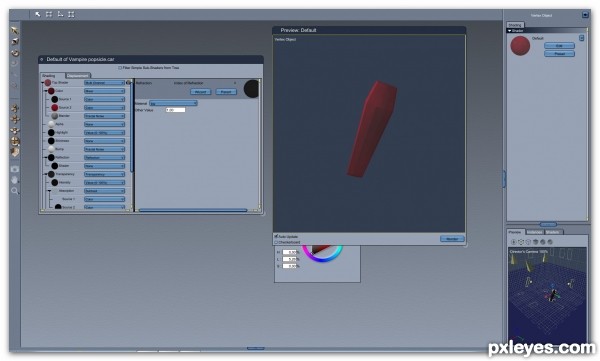
Task: Select the magnifier zoom tool
Action: (15, 191)
